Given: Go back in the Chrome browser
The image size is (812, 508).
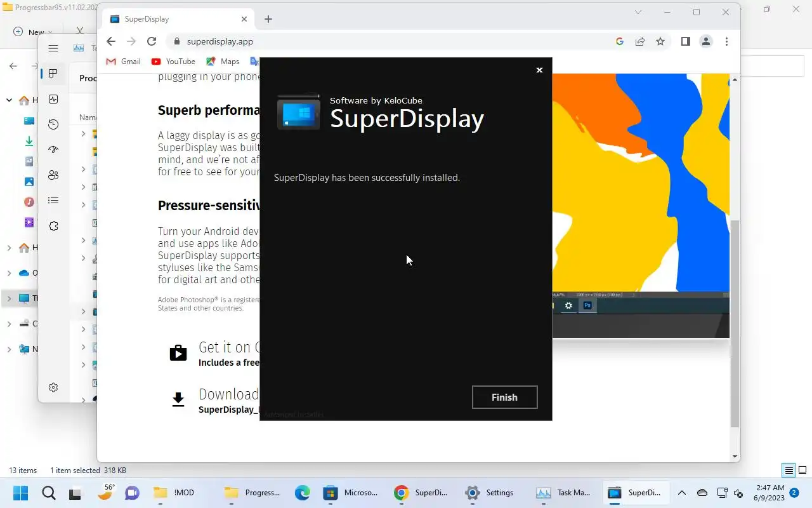Looking at the screenshot, I should point(111,41).
